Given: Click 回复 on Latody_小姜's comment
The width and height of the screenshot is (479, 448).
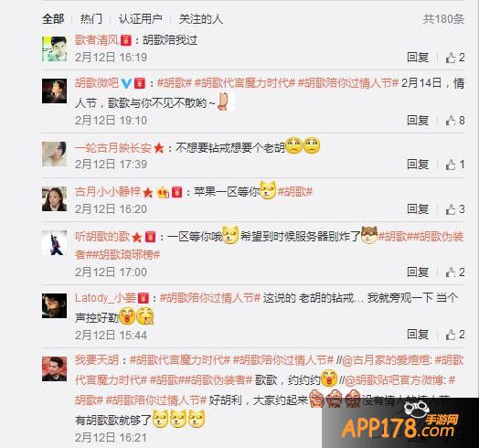Looking at the screenshot, I should [418, 335].
